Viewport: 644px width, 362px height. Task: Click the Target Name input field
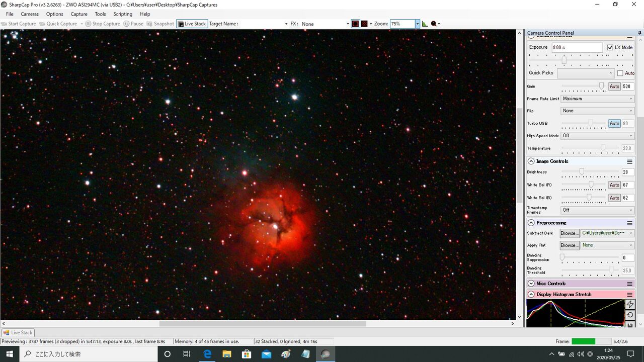pyautogui.click(x=263, y=24)
